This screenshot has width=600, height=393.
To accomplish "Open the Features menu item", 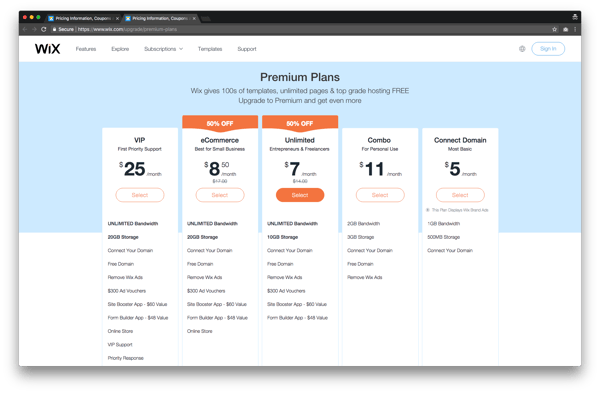I will click(86, 49).
